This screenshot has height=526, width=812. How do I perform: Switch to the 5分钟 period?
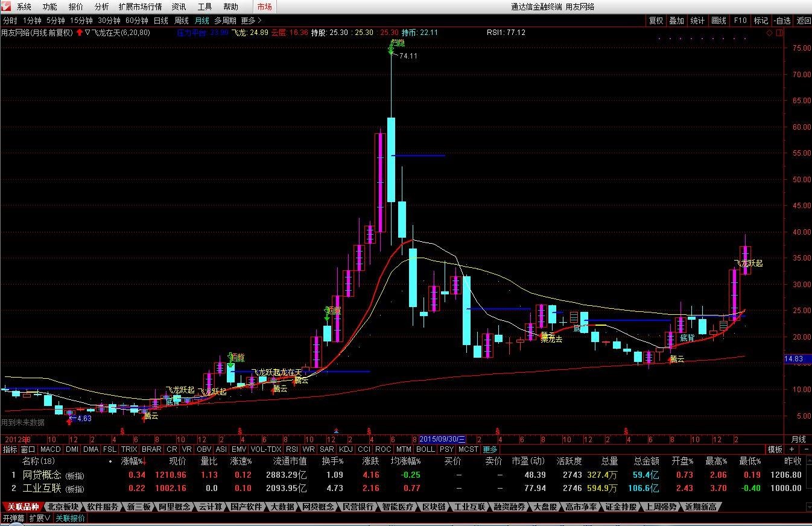(56, 21)
